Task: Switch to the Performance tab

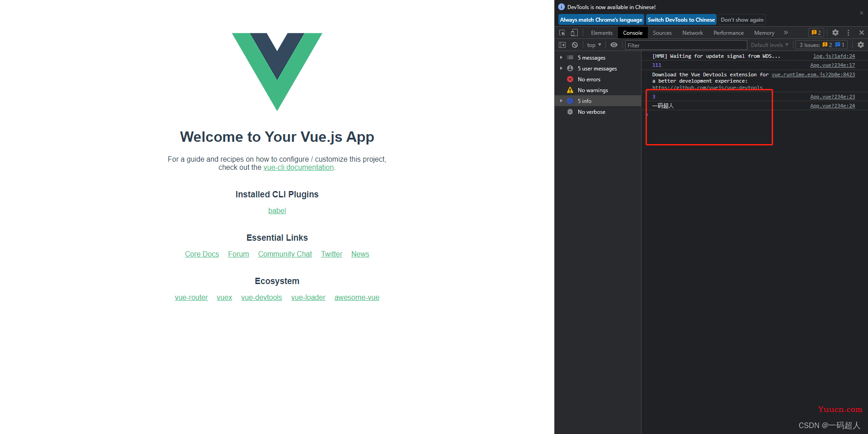Action: pos(728,33)
